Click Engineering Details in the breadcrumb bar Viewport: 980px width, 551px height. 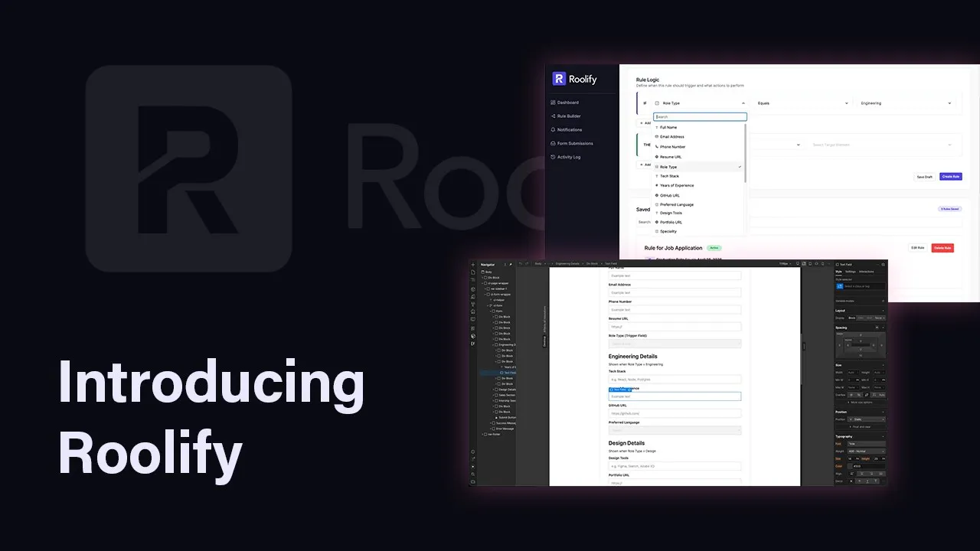click(x=567, y=263)
